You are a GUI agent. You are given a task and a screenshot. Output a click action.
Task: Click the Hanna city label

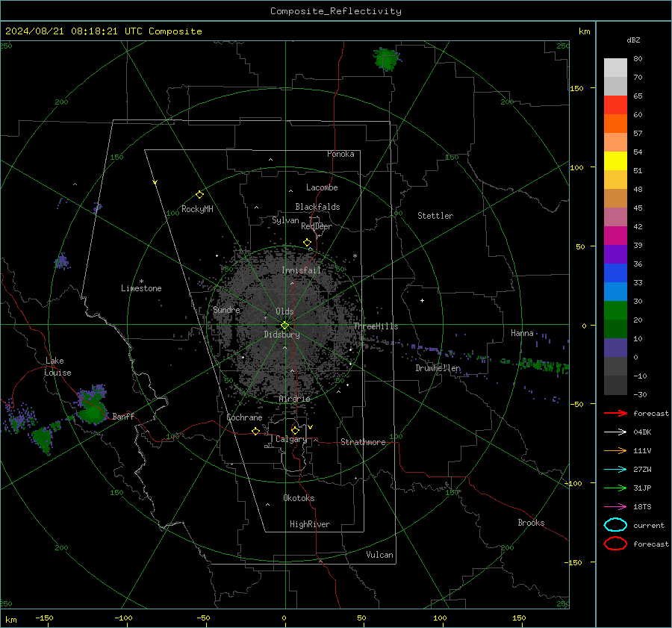point(522,333)
